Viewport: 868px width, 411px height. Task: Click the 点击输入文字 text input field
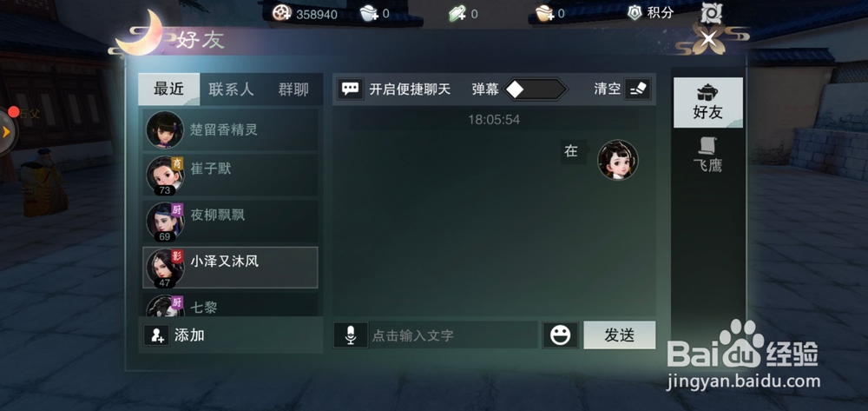(453, 335)
